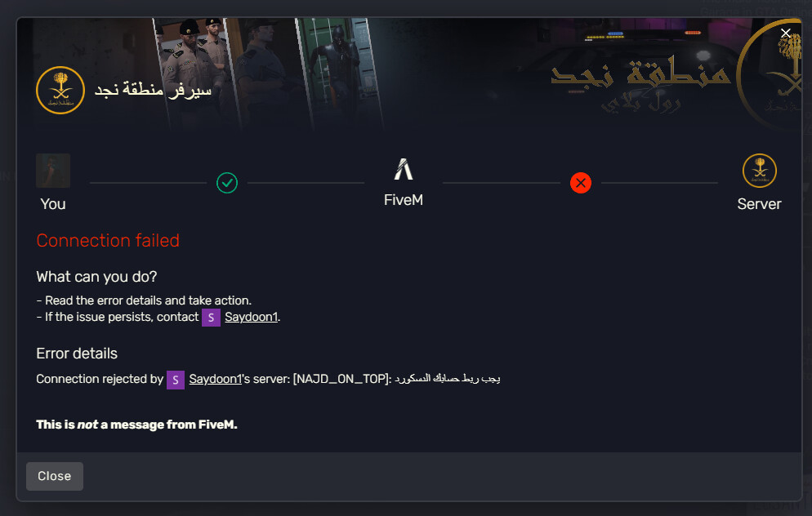Viewport: 812px width, 516px height.
Task: Click the Arabic server name in the banner
Action: pyautogui.click(x=153, y=90)
